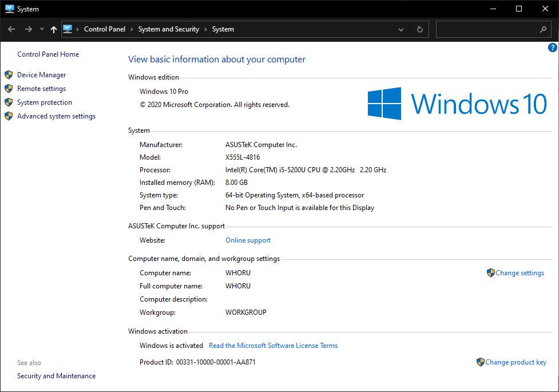Click the Forward navigation arrow

(x=28, y=29)
